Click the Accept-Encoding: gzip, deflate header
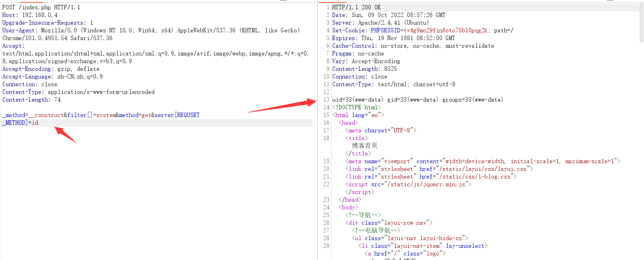The width and height of the screenshot is (644, 260). 51,69
